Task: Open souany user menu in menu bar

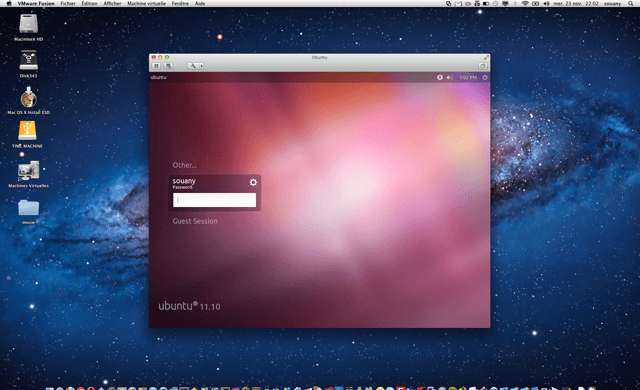Action: [x=612, y=3]
